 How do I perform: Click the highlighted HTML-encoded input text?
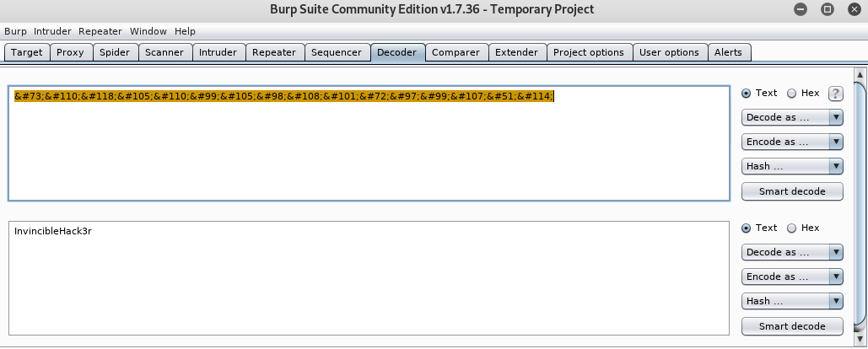click(284, 97)
